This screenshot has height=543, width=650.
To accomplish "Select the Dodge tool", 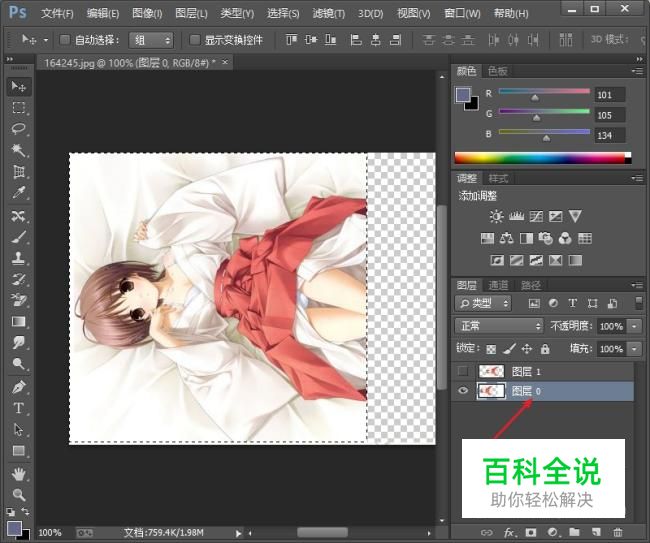I will 19,364.
